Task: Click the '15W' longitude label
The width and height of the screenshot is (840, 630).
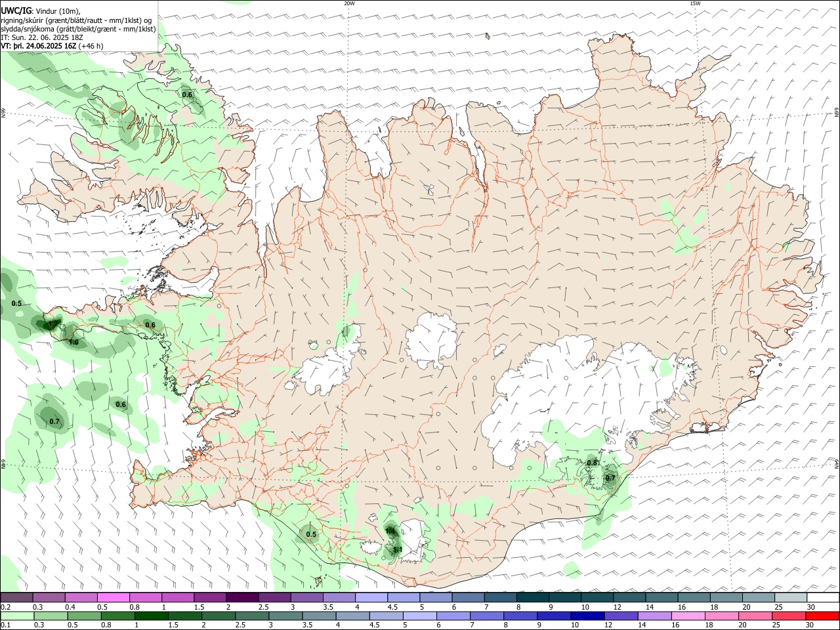Action: pos(695,3)
